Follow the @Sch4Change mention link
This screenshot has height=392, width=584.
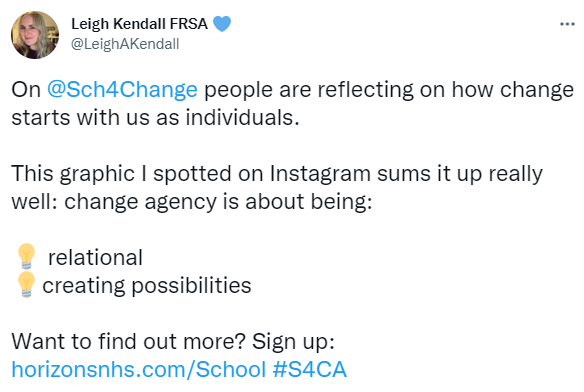(122, 90)
